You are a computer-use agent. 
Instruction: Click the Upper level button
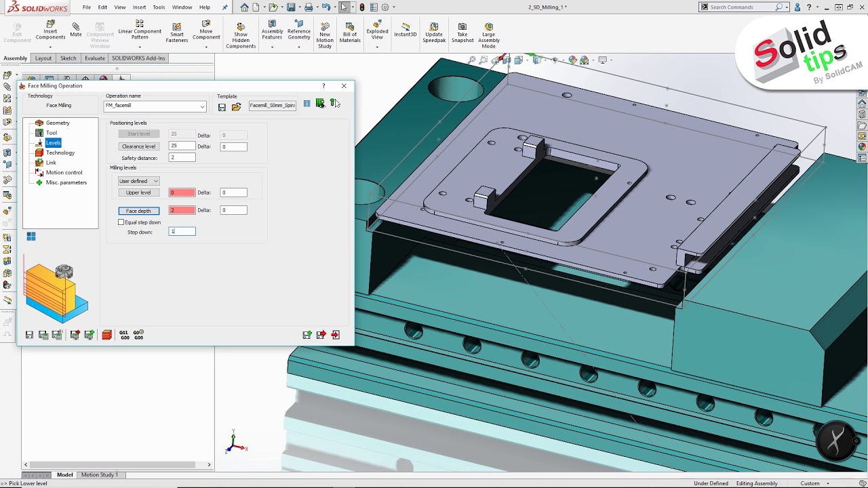coord(138,192)
